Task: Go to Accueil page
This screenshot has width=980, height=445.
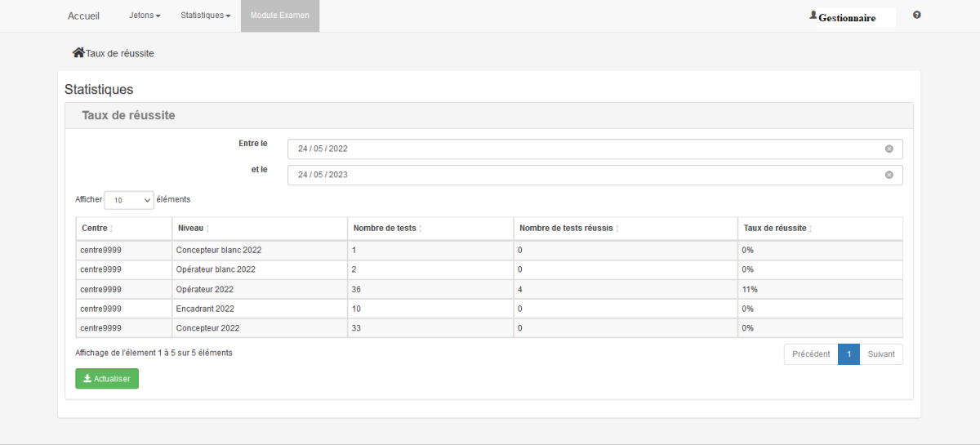Action: (83, 16)
